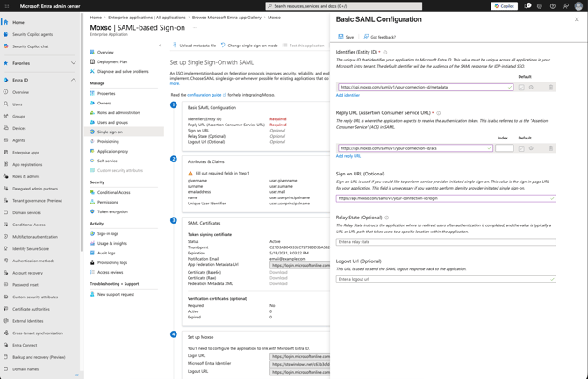
Task: Toggle the Default checkbox for the reply URL
Action: 521,148
